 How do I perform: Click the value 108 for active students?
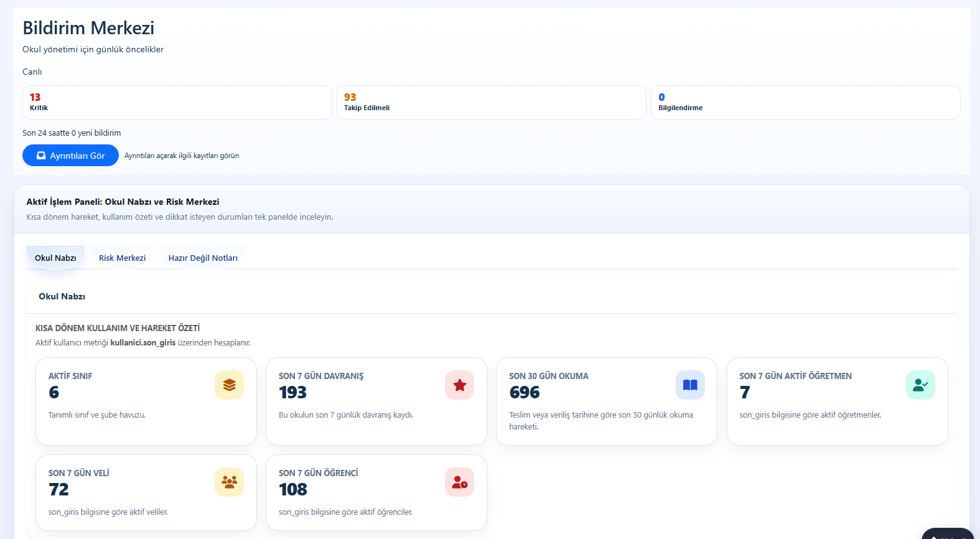(x=293, y=489)
